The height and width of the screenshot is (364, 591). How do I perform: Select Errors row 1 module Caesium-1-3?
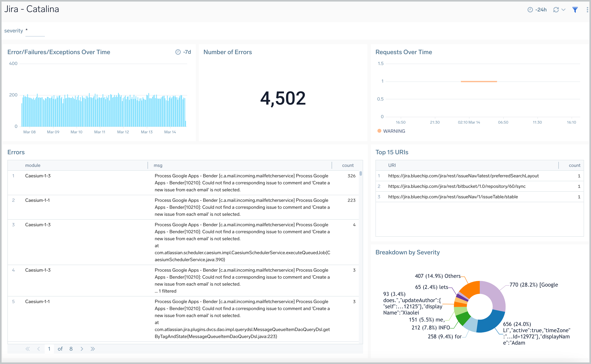coord(38,176)
